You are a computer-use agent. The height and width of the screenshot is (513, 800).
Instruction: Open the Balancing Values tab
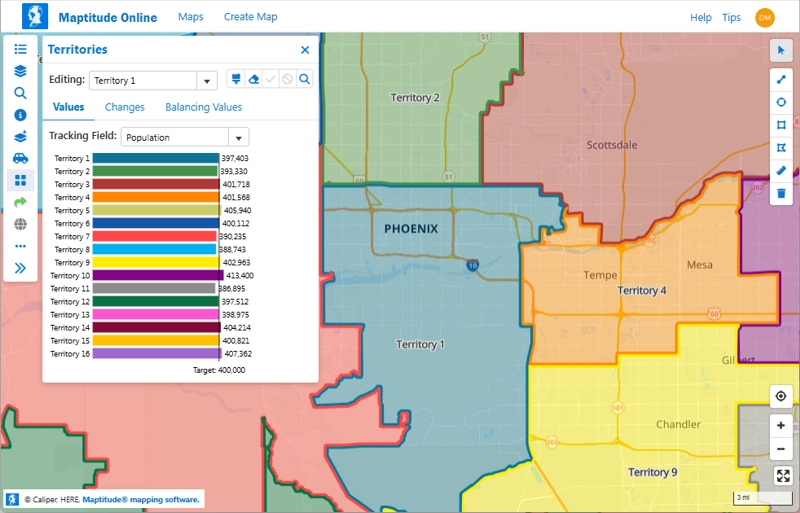pyautogui.click(x=203, y=107)
